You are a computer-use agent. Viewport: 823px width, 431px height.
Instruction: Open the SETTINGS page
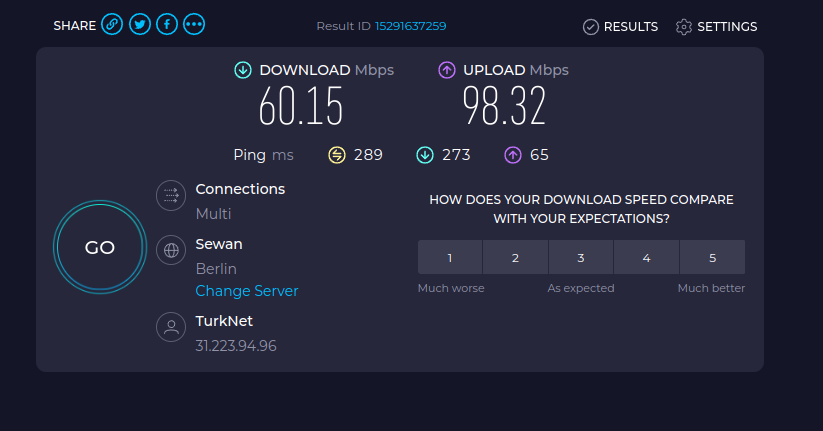point(716,27)
